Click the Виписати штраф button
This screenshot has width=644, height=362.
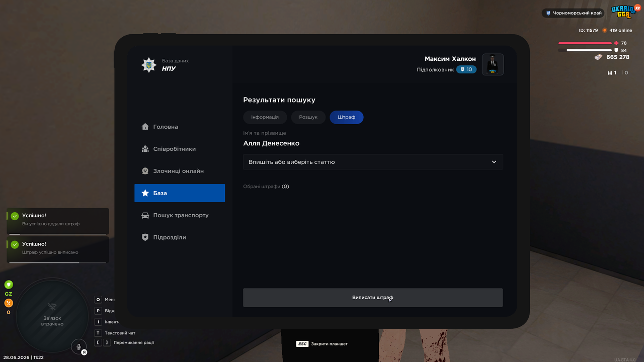tap(373, 298)
